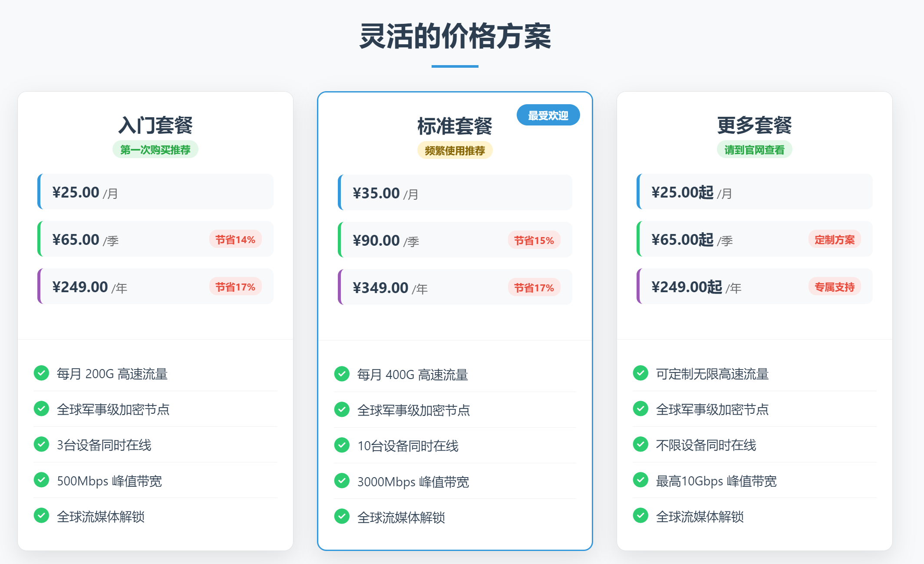Click the text 3台设备同时在线
The width and height of the screenshot is (924, 564).
pyautogui.click(x=104, y=445)
